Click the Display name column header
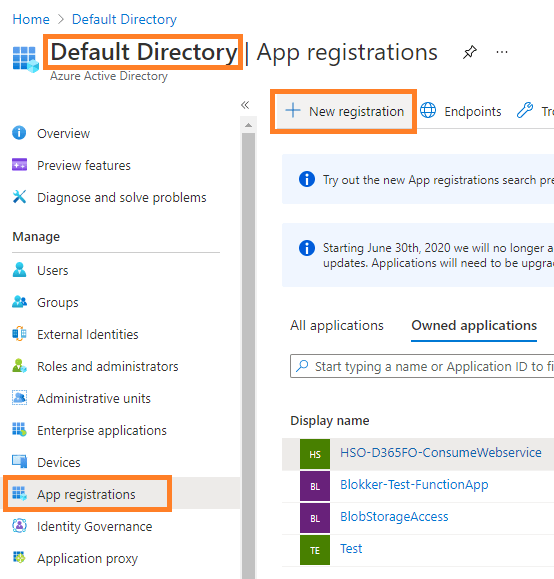Image resolution: width=554 pixels, height=579 pixels. pos(330,421)
